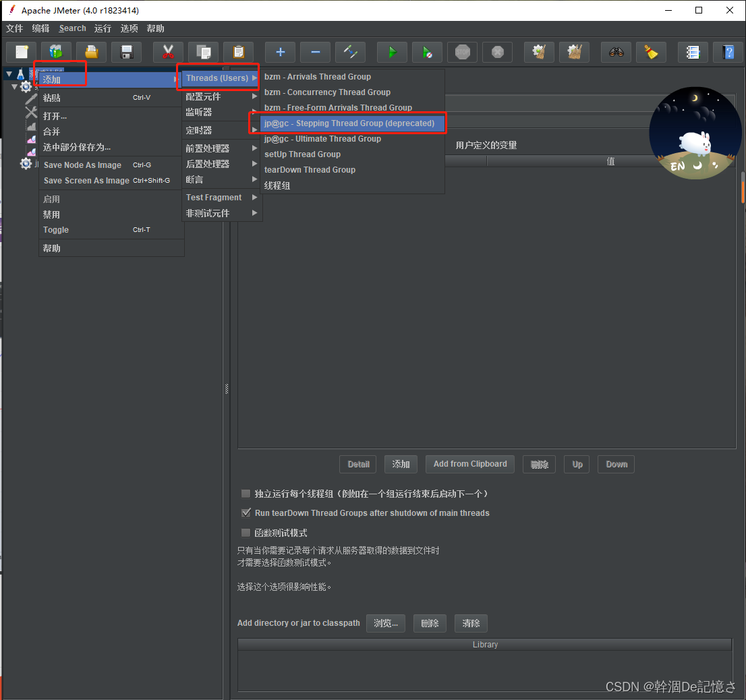Viewport: 746px width, 700px height.
Task: Choose 线程组 menu entry
Action: (351, 185)
